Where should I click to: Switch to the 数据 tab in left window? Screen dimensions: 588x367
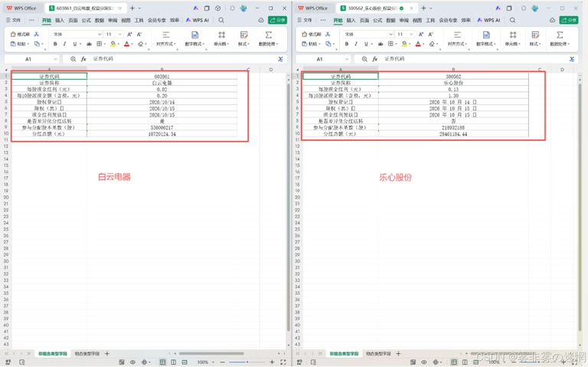pos(100,20)
